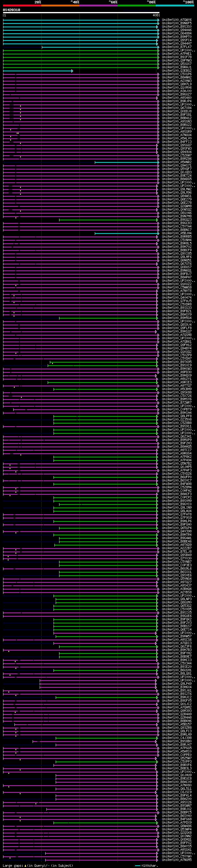
Task: Select the UniRef100_A5BJH4 label
Action: pos(177,233)
